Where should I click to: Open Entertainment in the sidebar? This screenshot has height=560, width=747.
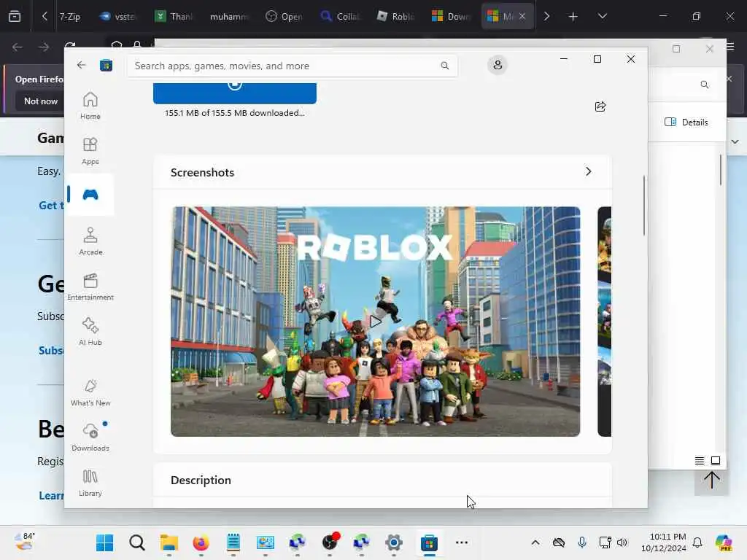pyautogui.click(x=90, y=287)
